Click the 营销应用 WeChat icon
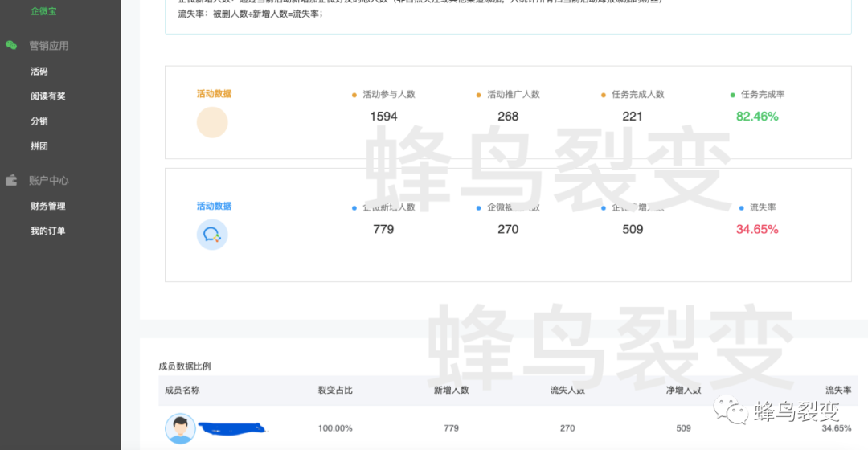The image size is (868, 450). (11, 45)
